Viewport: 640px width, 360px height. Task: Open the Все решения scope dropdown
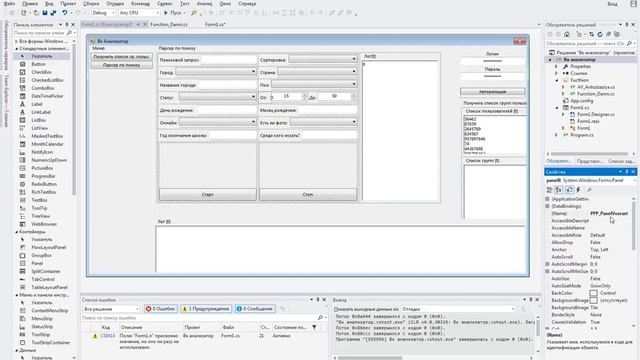coord(111,309)
